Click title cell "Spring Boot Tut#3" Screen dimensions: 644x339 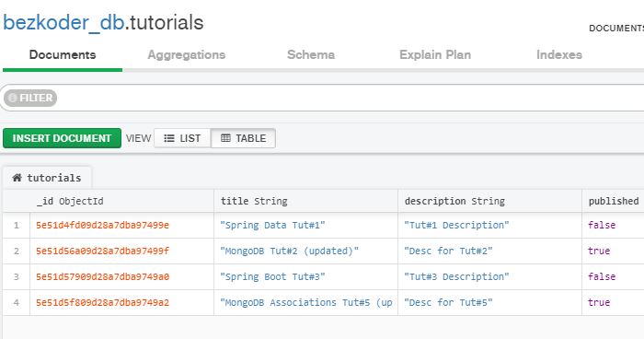click(306, 277)
